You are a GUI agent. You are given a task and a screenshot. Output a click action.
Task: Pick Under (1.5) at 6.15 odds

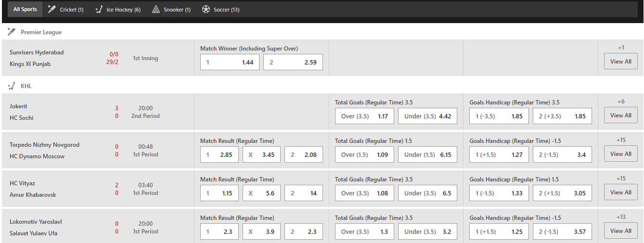[x=427, y=154]
